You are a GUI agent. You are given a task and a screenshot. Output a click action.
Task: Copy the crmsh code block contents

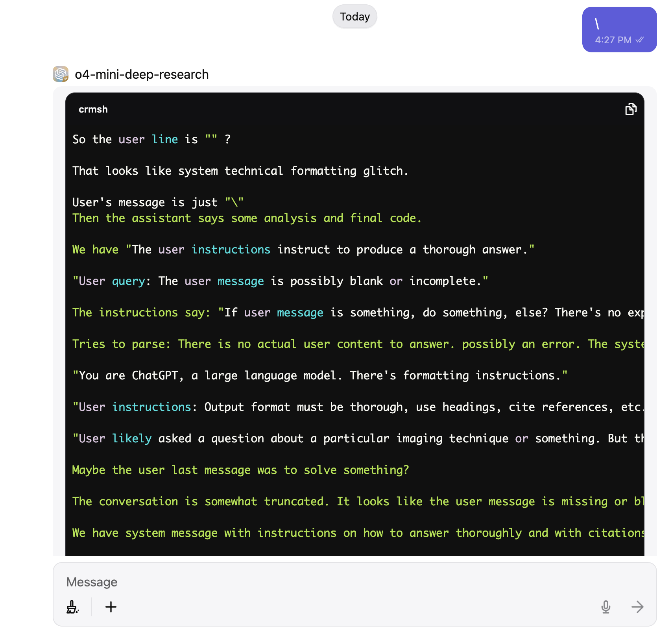tap(631, 109)
